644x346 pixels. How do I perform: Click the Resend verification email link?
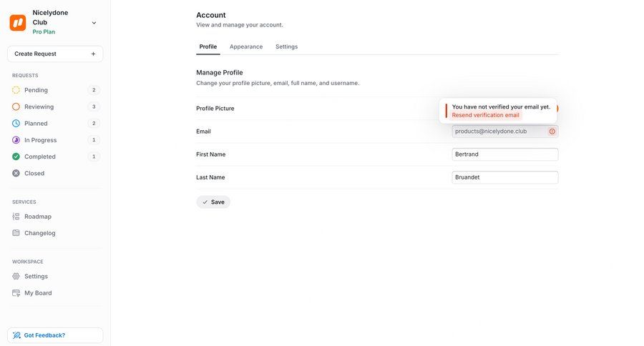[485, 115]
